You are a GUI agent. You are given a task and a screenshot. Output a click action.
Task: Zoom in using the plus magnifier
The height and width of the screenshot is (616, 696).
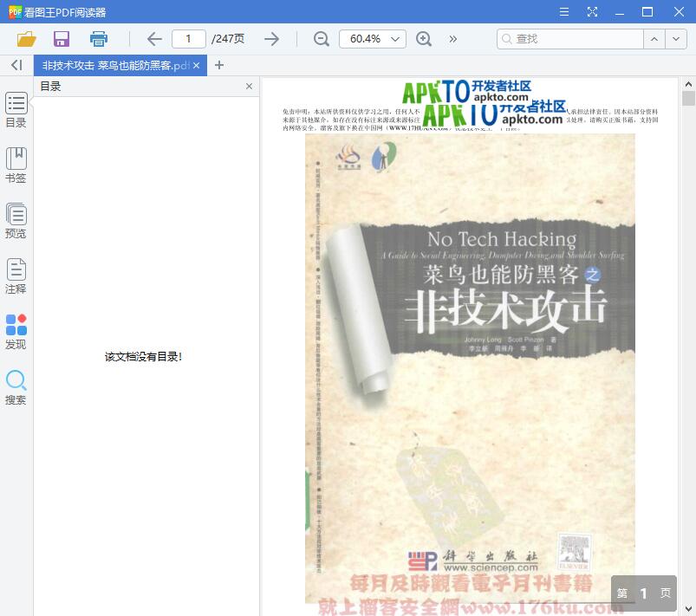click(424, 39)
